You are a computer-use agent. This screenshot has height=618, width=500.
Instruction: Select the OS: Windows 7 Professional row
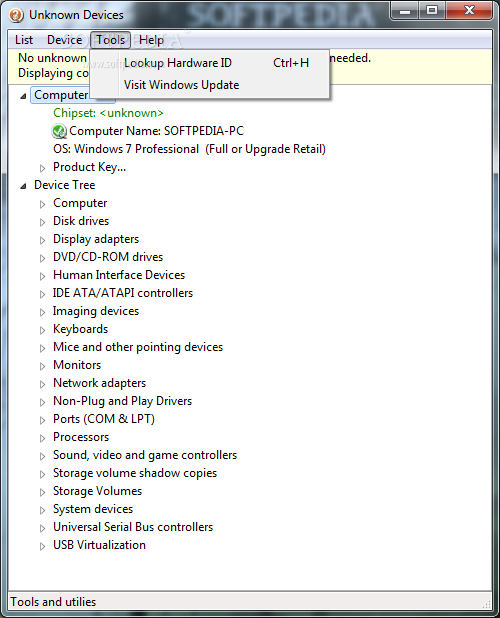pyautogui.click(x=190, y=149)
